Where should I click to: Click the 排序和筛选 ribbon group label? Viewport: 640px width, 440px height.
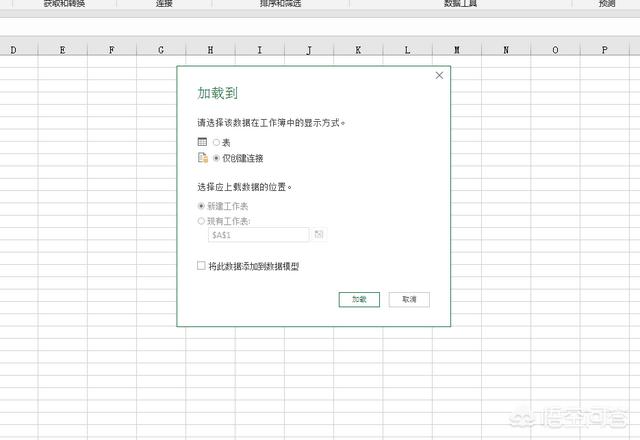click(281, 4)
